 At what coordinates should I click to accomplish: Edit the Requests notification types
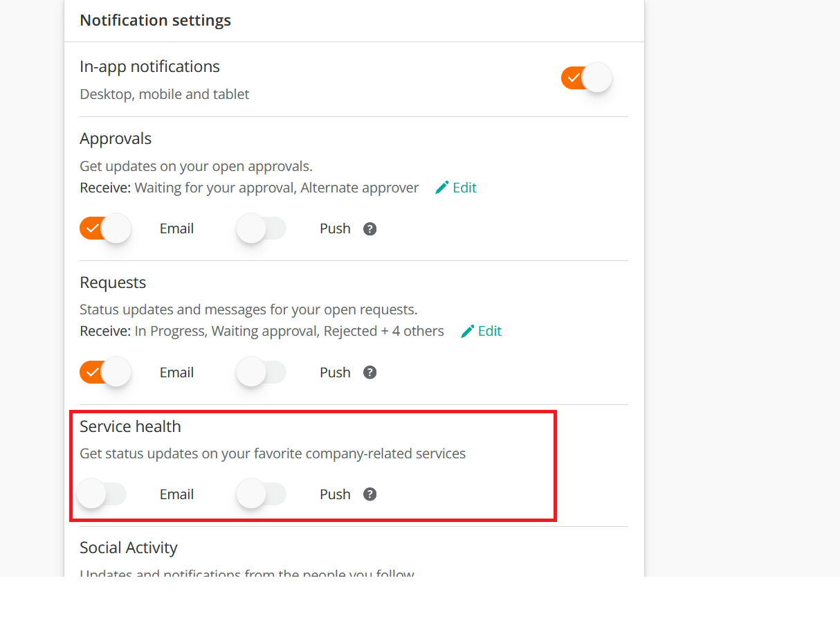[x=489, y=331]
